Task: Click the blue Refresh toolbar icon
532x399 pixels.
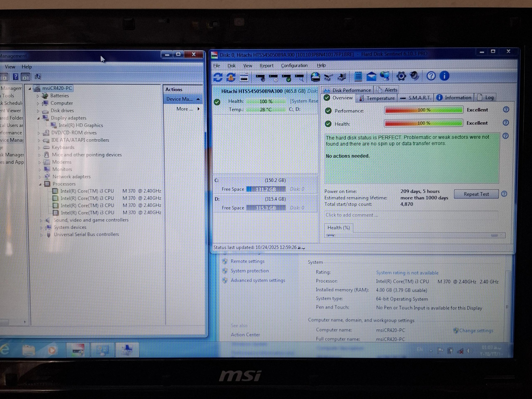Action: tap(218, 77)
